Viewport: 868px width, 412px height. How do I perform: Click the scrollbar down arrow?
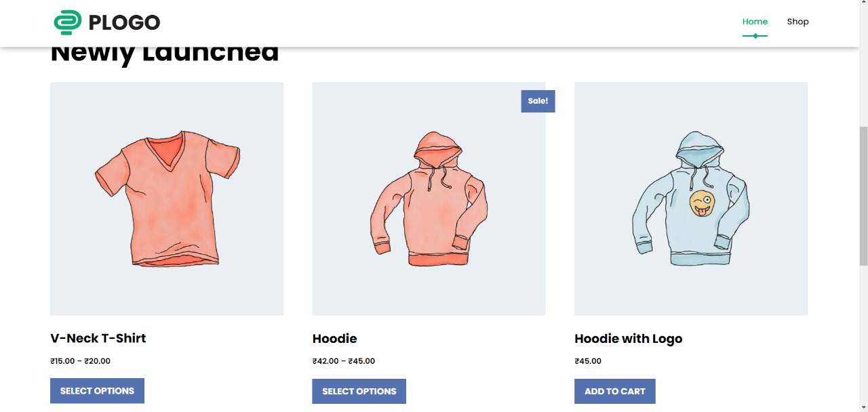(863, 407)
